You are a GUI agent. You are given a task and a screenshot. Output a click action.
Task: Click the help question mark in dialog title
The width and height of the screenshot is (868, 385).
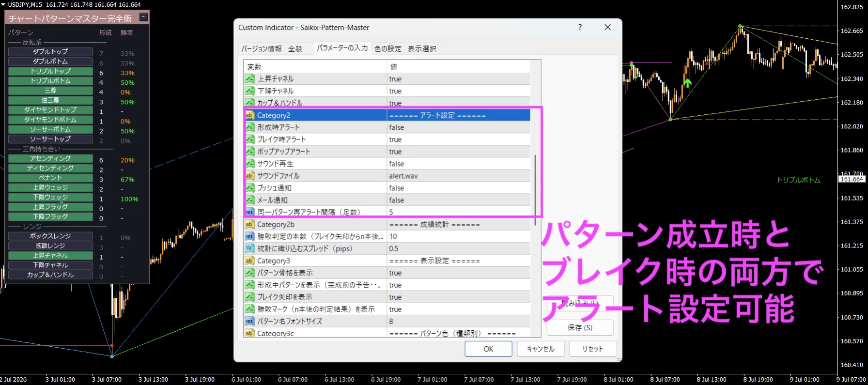(x=580, y=27)
